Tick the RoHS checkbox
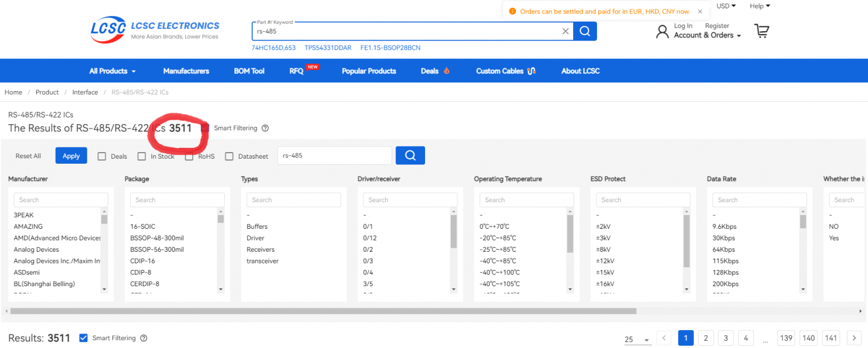Viewport: 868px width, 348px height. coord(189,156)
